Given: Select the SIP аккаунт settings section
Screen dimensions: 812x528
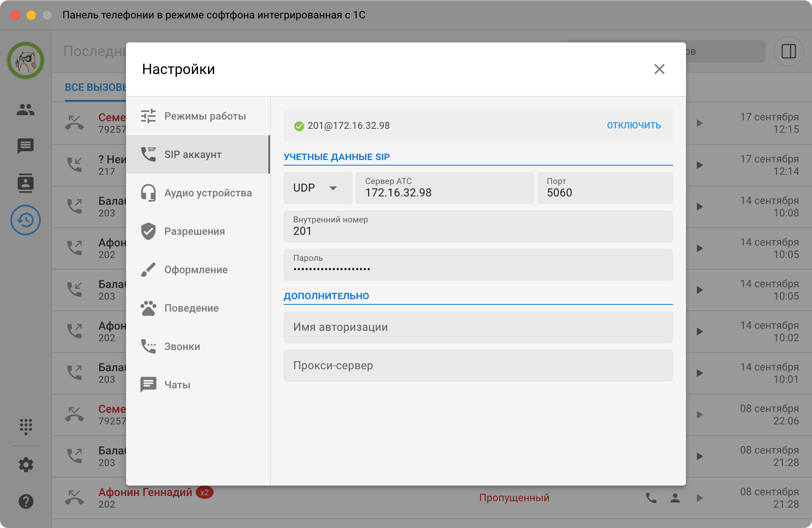Looking at the screenshot, I should point(198,154).
